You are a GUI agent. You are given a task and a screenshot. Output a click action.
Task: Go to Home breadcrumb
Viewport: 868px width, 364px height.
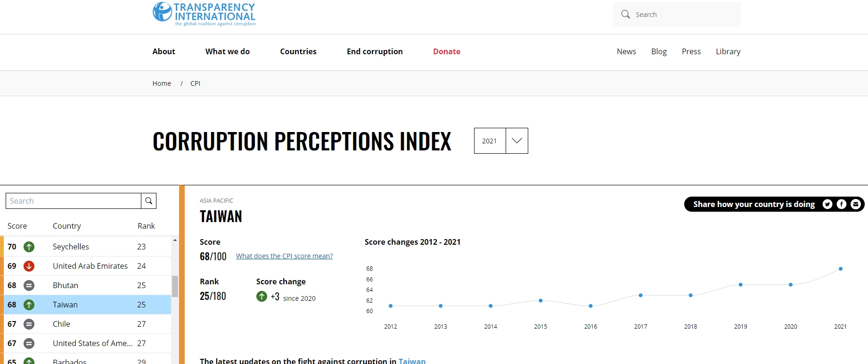pyautogui.click(x=162, y=83)
